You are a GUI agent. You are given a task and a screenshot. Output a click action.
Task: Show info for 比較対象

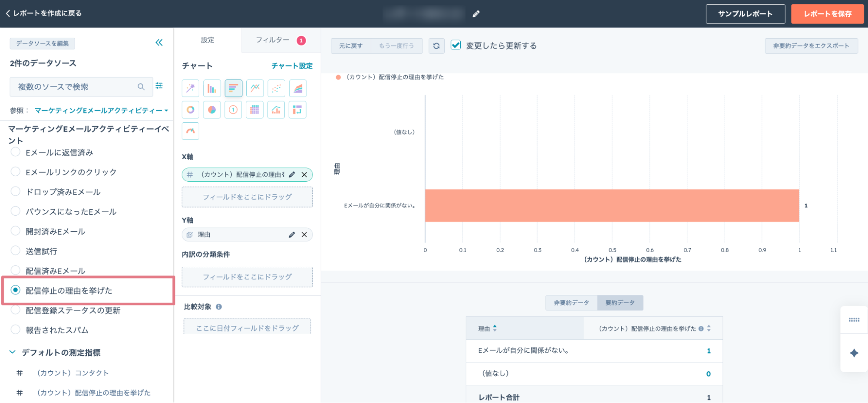tap(219, 307)
